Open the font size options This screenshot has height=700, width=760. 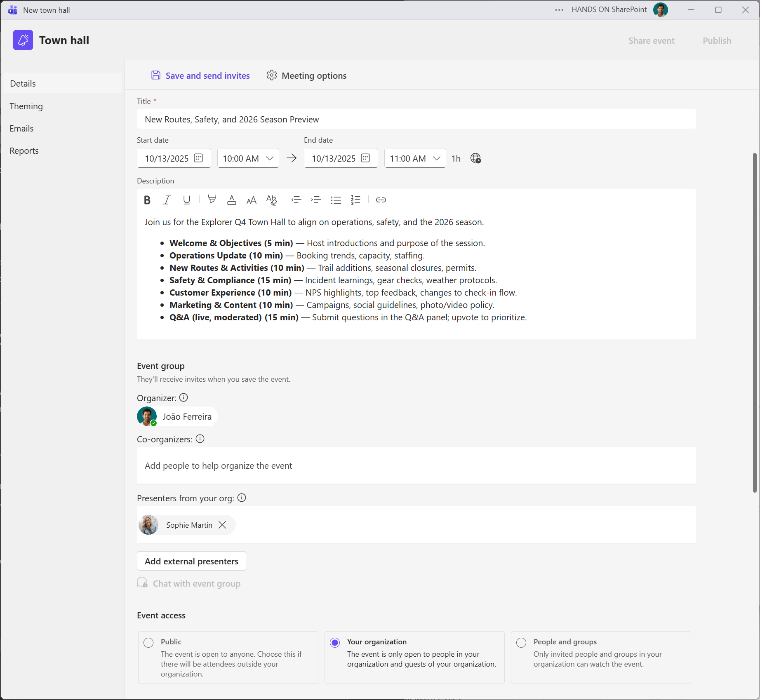[251, 200]
